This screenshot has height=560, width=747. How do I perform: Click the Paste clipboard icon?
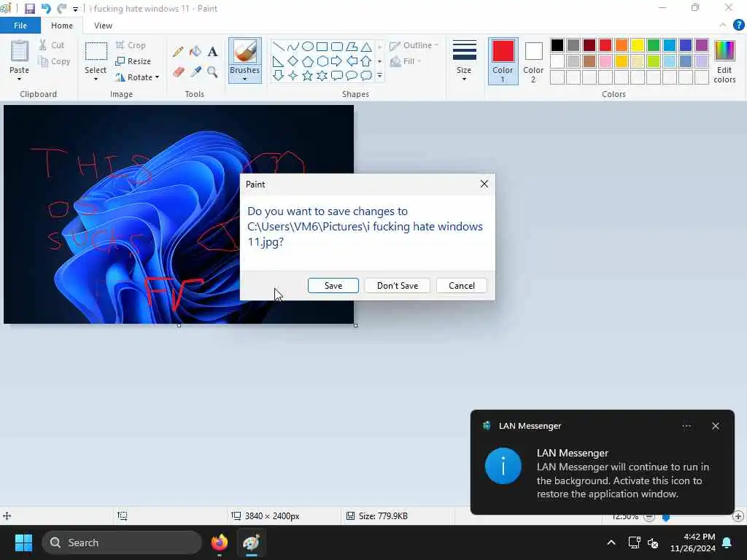point(20,51)
